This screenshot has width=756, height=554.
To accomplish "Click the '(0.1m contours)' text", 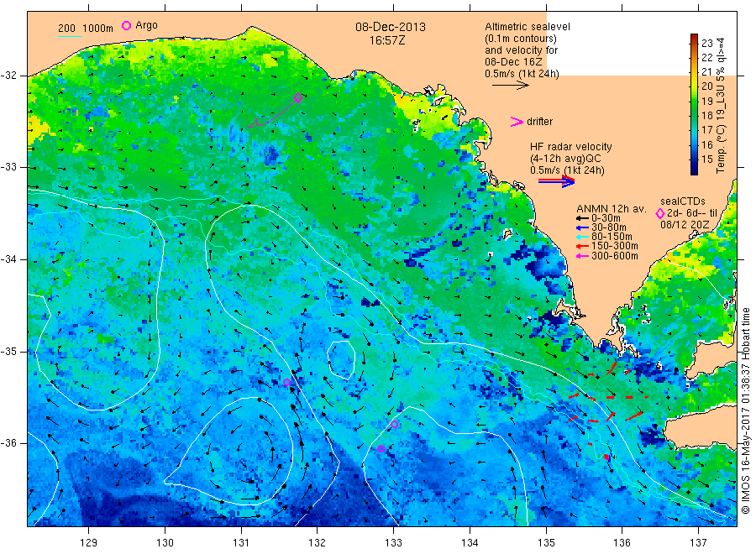I will pos(521,39).
